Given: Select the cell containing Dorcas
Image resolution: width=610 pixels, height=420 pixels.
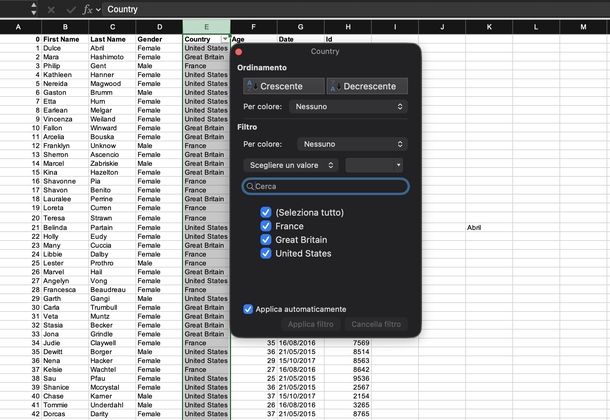Looking at the screenshot, I should click(x=65, y=414).
